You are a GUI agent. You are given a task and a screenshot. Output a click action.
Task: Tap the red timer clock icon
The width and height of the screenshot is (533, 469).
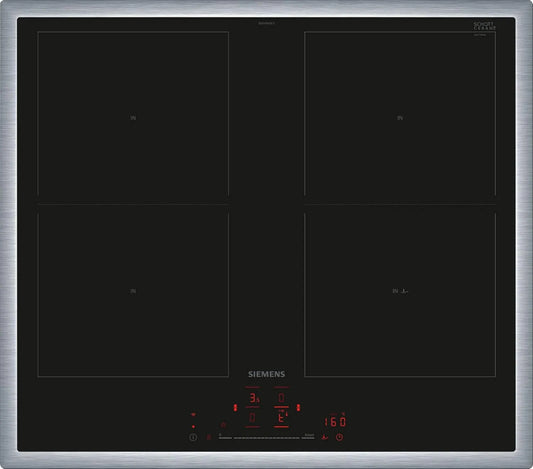(339, 437)
